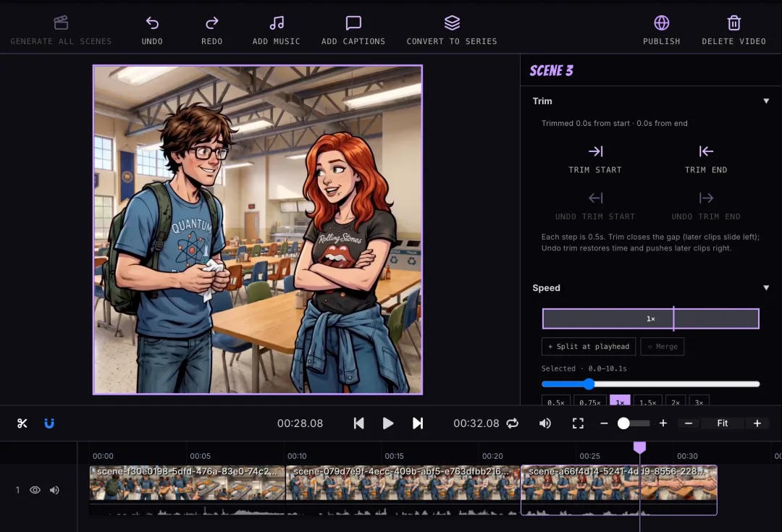Adjust the blue speed slider handle
This screenshot has width=782, height=532.
click(x=589, y=384)
